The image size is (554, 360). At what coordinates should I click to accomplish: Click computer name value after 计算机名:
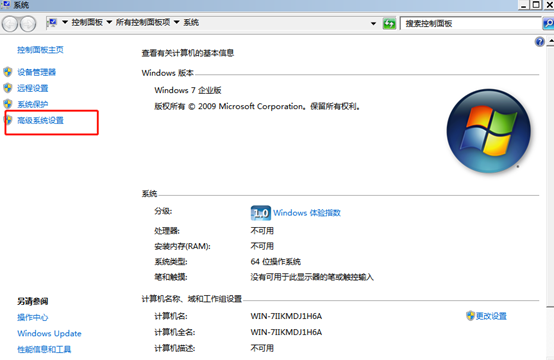coord(286,316)
